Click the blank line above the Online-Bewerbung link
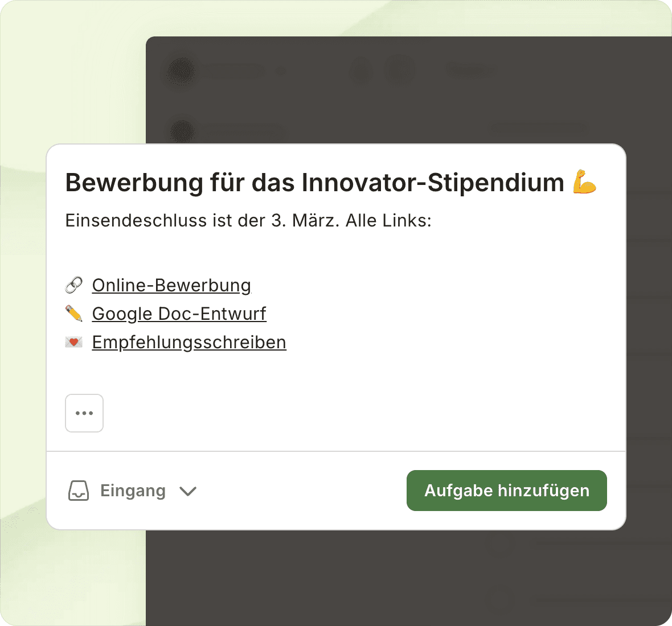 pos(285,253)
